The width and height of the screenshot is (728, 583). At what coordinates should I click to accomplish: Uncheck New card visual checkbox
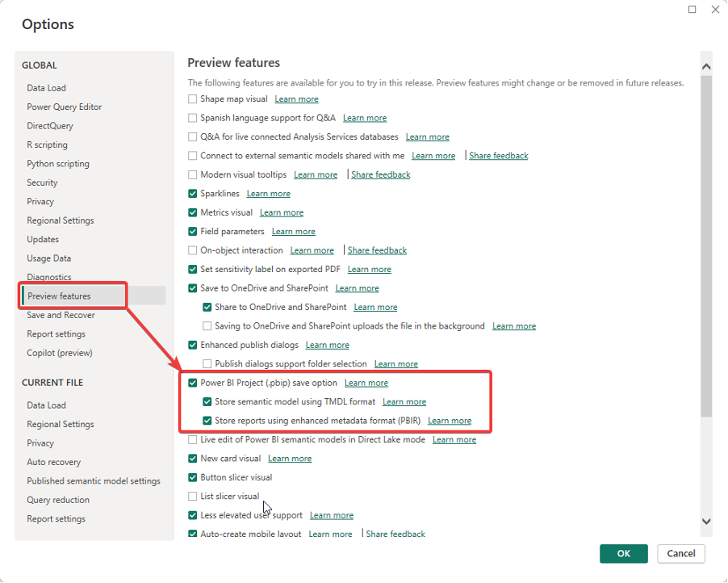tap(192, 459)
